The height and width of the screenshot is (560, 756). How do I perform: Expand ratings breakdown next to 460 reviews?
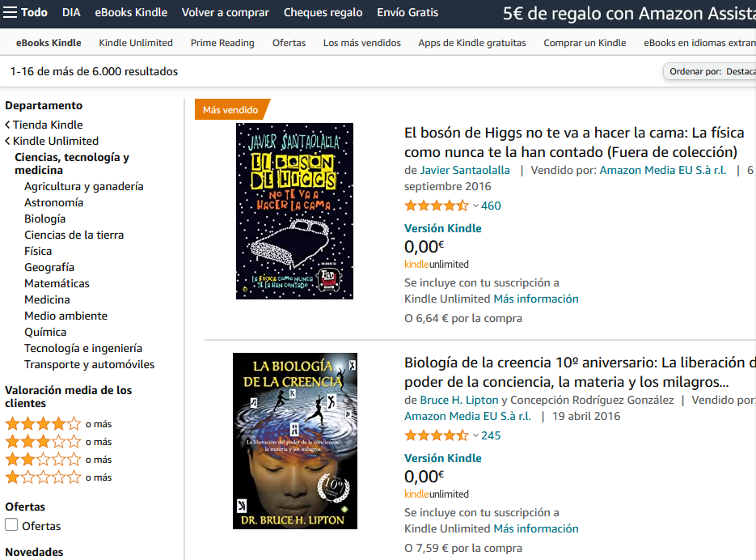pos(475,206)
